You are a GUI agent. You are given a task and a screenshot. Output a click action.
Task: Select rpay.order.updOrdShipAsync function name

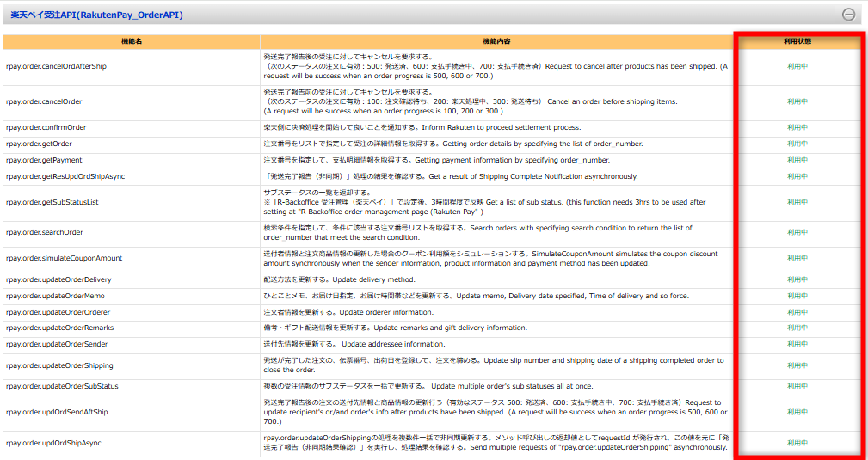(x=53, y=444)
